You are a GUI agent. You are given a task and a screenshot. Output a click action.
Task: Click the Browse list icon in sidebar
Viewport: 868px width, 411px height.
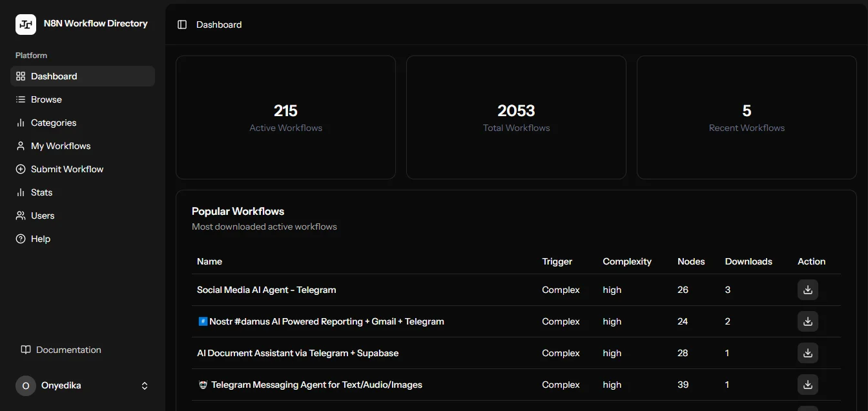(21, 99)
